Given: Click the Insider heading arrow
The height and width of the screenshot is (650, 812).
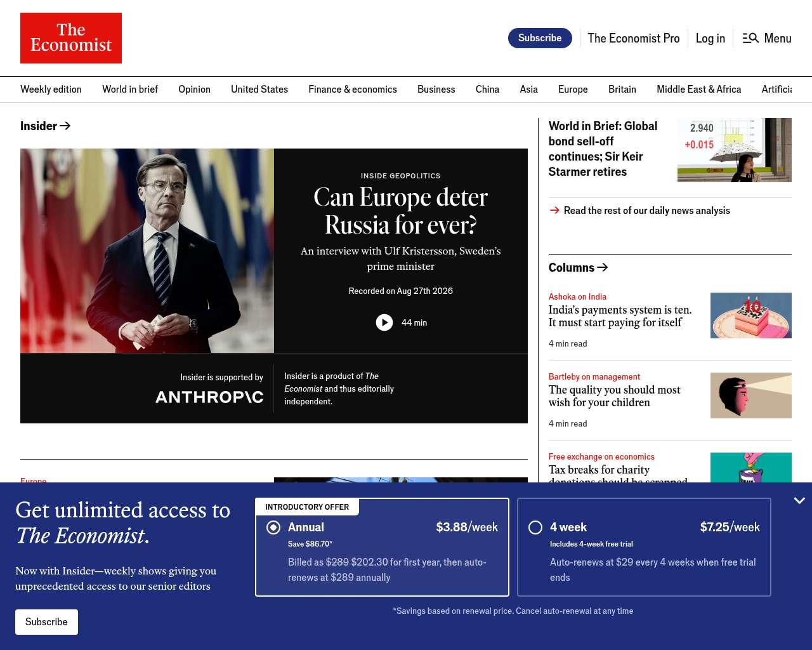Looking at the screenshot, I should [65, 126].
